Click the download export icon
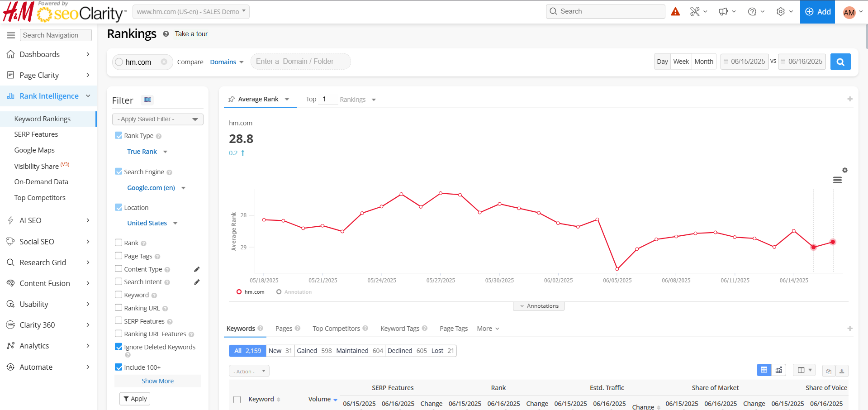The width and height of the screenshot is (868, 410). click(842, 371)
